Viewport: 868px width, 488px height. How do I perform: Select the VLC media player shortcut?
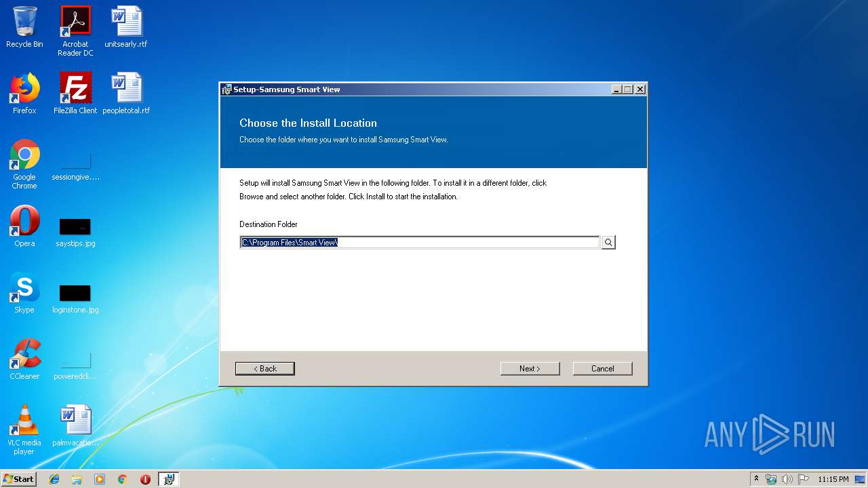click(24, 430)
